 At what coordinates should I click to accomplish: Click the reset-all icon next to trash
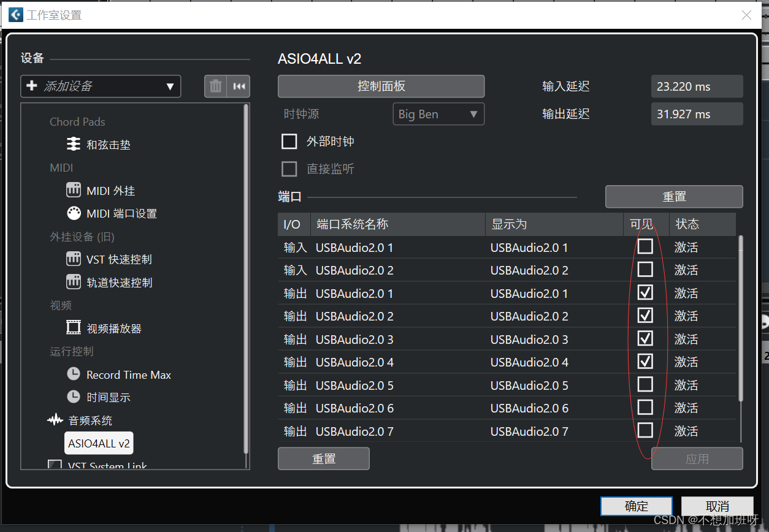point(239,86)
